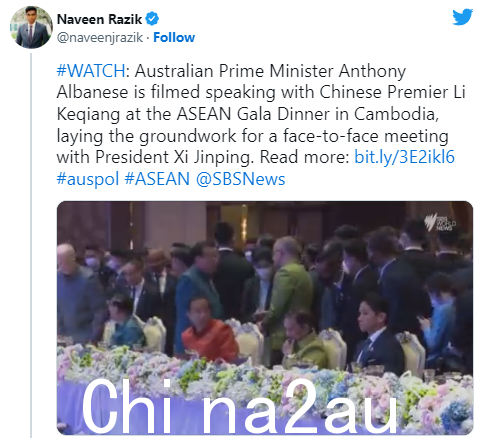Follow Naveen Razik

pyautogui.click(x=174, y=37)
